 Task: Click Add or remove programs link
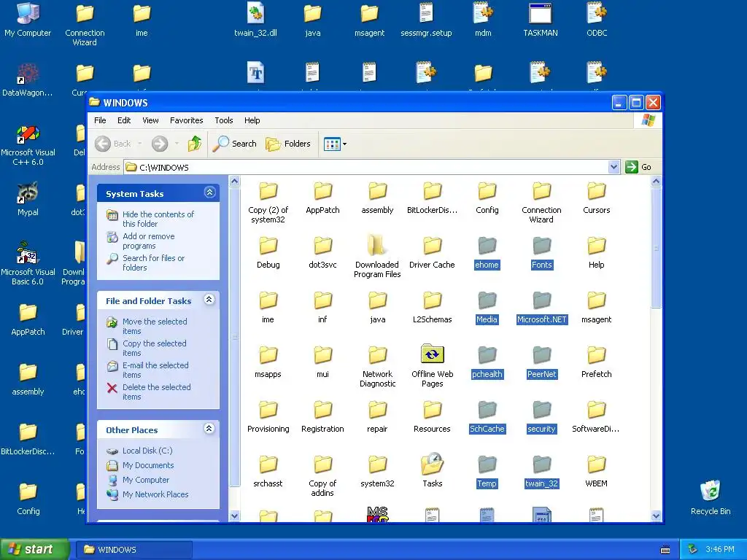(149, 241)
